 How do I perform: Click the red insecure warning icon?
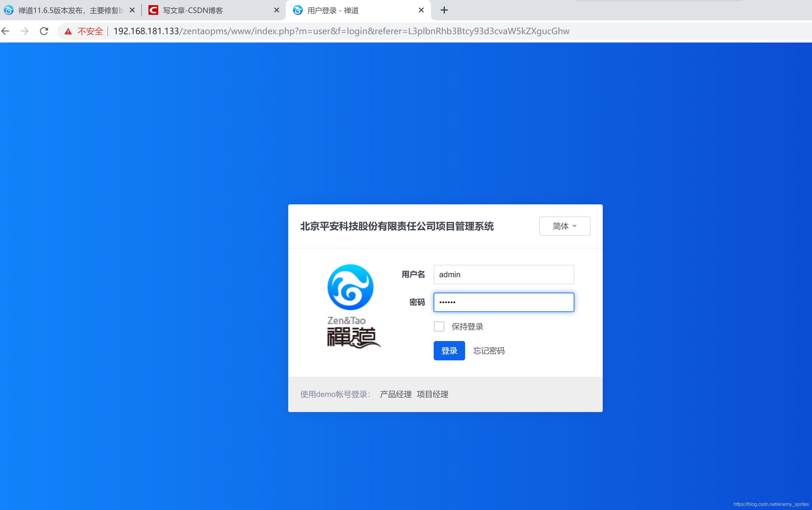pyautogui.click(x=68, y=31)
